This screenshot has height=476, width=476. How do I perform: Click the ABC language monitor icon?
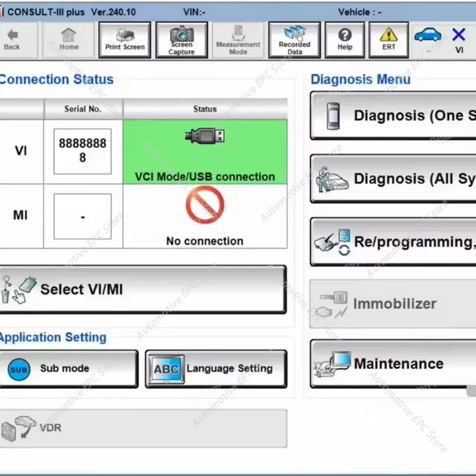tap(166, 369)
